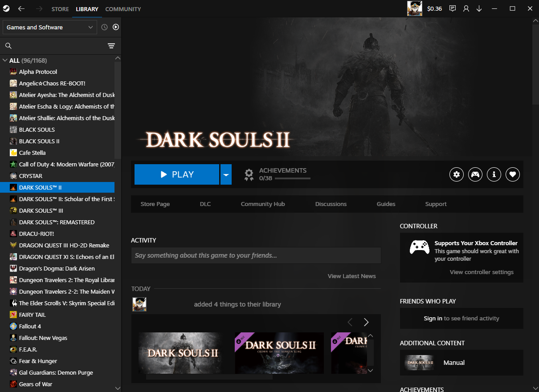Open the Games and Software dropdown
The image size is (539, 392).
click(x=49, y=27)
